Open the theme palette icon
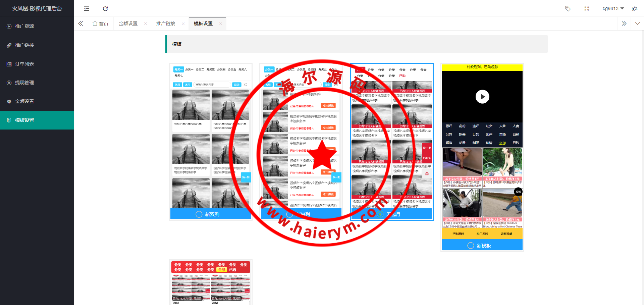 point(634,9)
